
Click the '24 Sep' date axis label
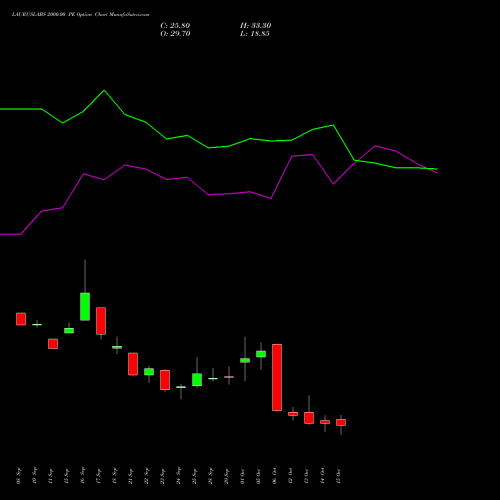coord(179,476)
